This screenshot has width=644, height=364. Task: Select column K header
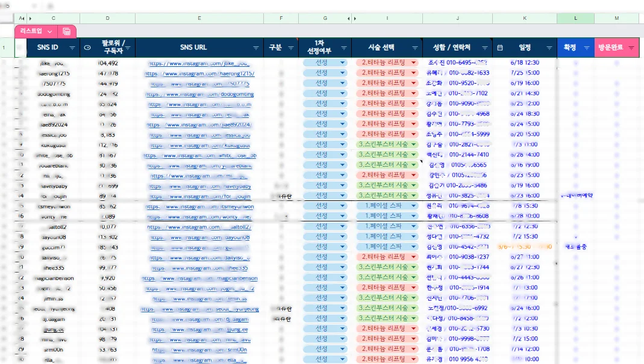pos(525,19)
